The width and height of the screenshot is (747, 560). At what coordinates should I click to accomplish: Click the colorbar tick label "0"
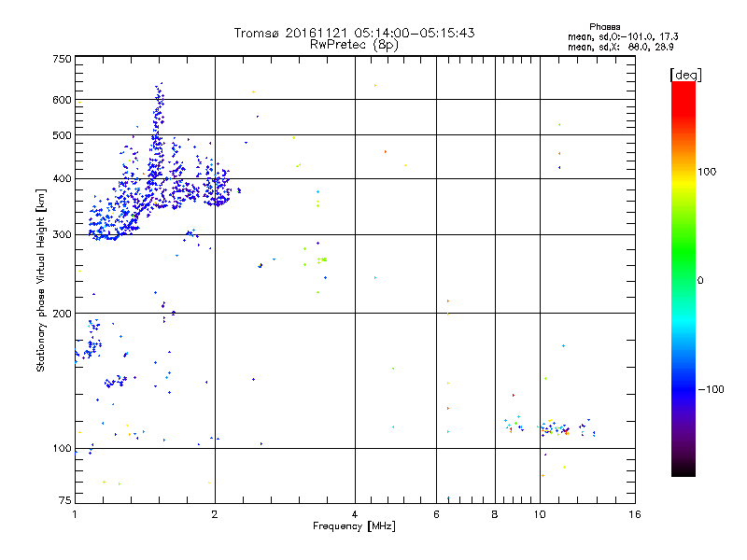click(x=700, y=281)
